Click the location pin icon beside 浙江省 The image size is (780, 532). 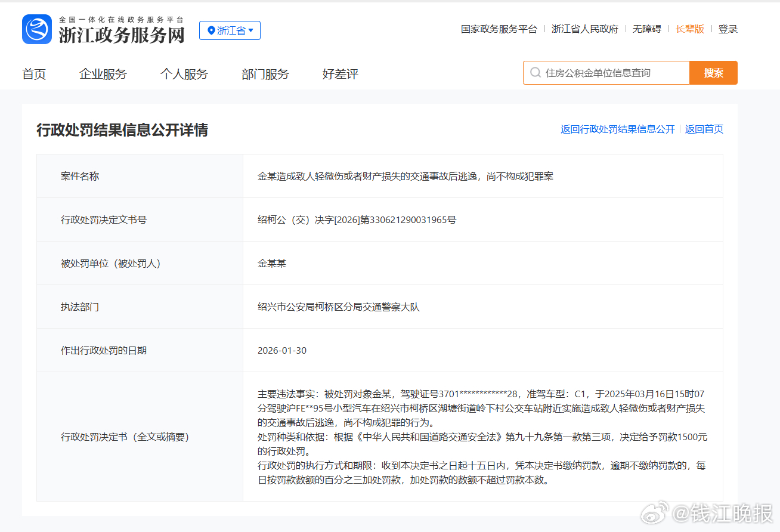pyautogui.click(x=211, y=30)
